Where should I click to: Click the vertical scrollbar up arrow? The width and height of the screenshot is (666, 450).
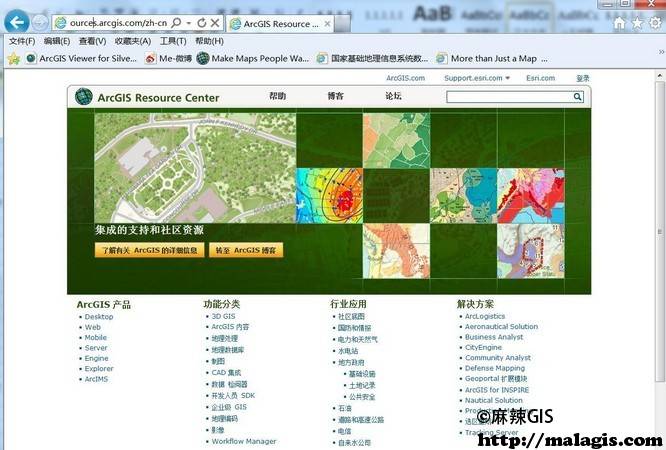click(x=660, y=76)
